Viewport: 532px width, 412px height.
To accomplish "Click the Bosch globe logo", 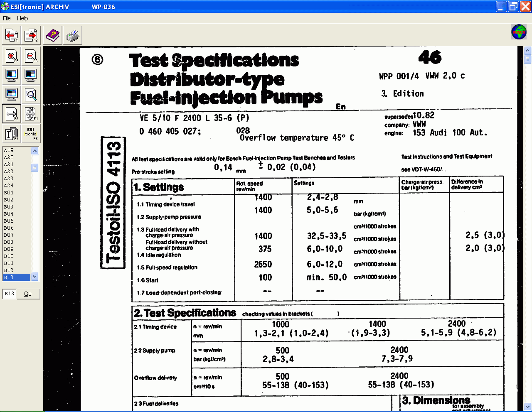I will pyautogui.click(x=519, y=32).
